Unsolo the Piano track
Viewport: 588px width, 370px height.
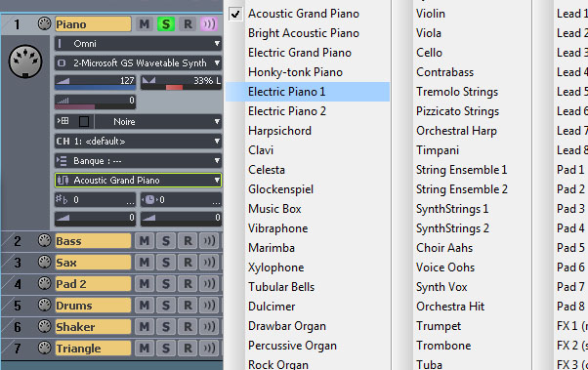click(166, 24)
